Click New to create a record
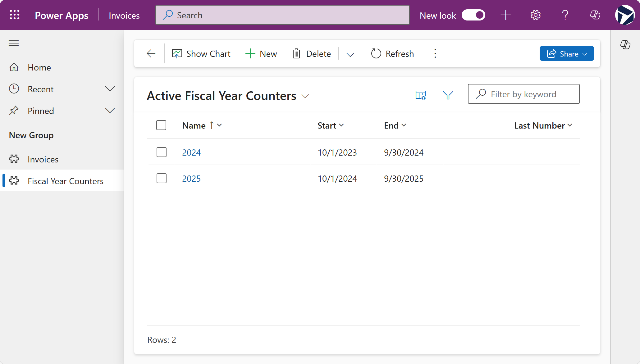This screenshot has height=364, width=640. [x=261, y=54]
